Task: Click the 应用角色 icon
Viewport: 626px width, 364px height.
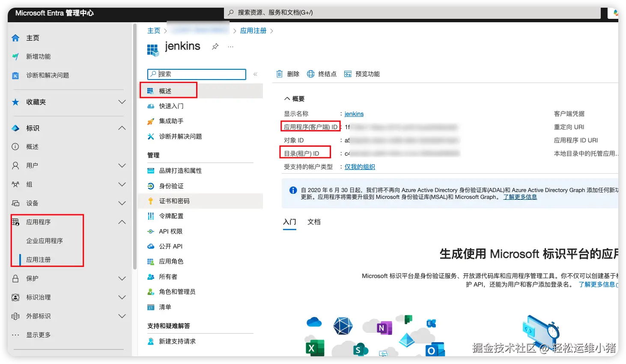Action: [x=151, y=261]
